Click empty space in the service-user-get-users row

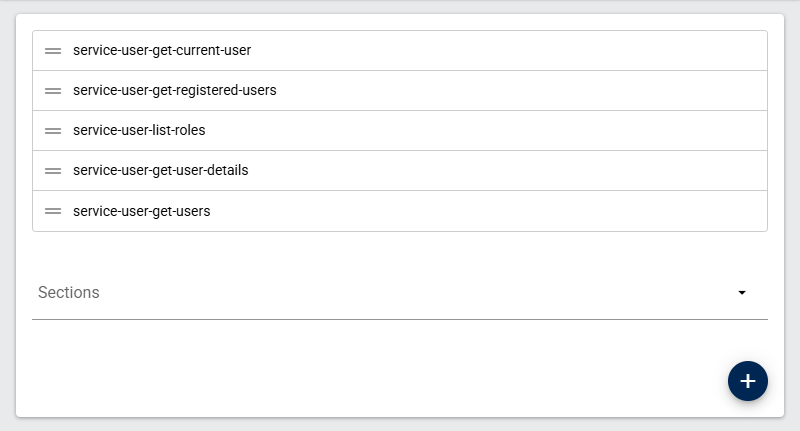coord(500,211)
